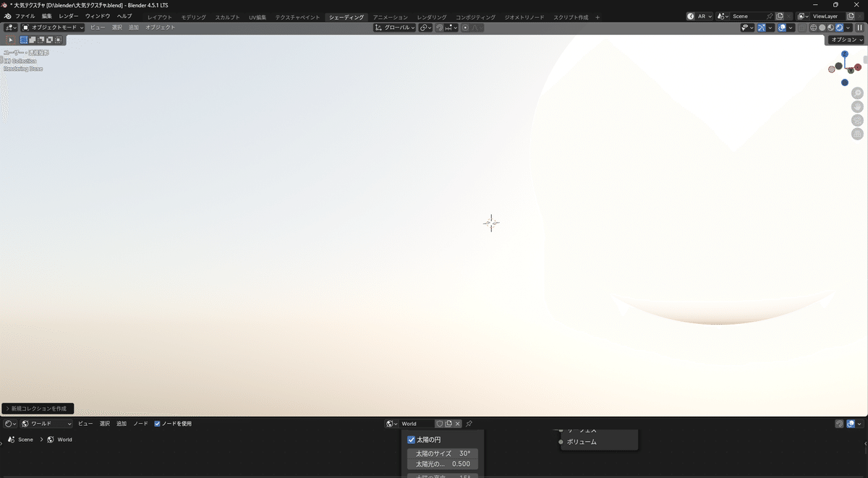Switch to the レンダリング workspace tab

click(432, 17)
